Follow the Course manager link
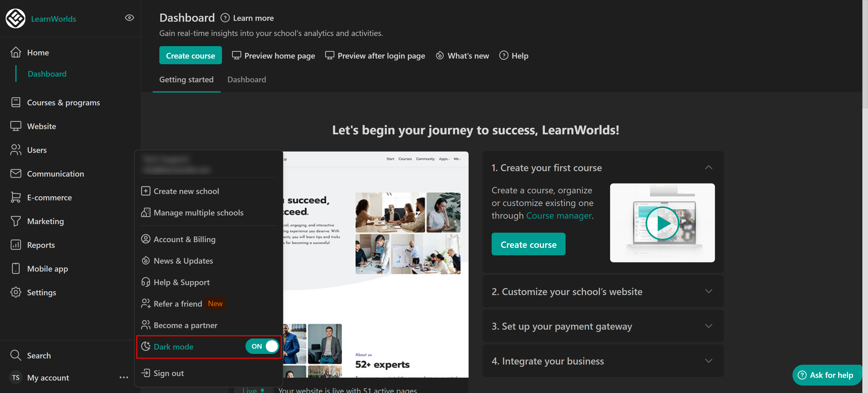This screenshot has width=868, height=393. (559, 215)
